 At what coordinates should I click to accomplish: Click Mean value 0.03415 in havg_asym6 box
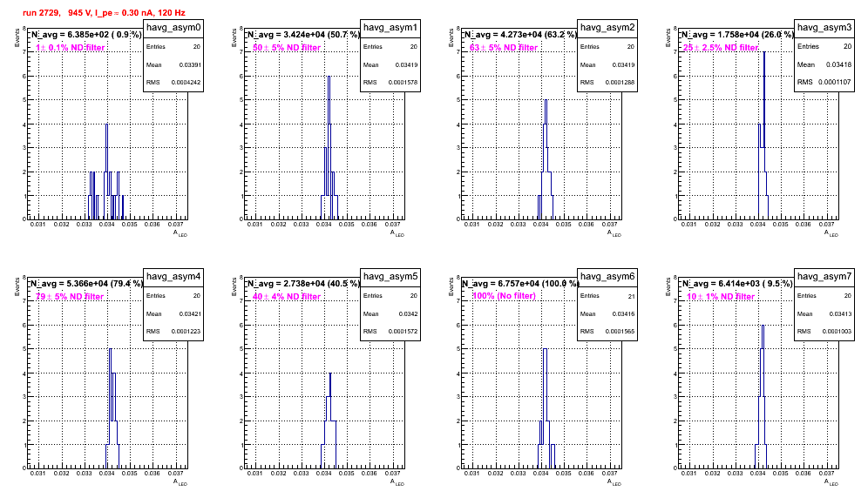(624, 313)
